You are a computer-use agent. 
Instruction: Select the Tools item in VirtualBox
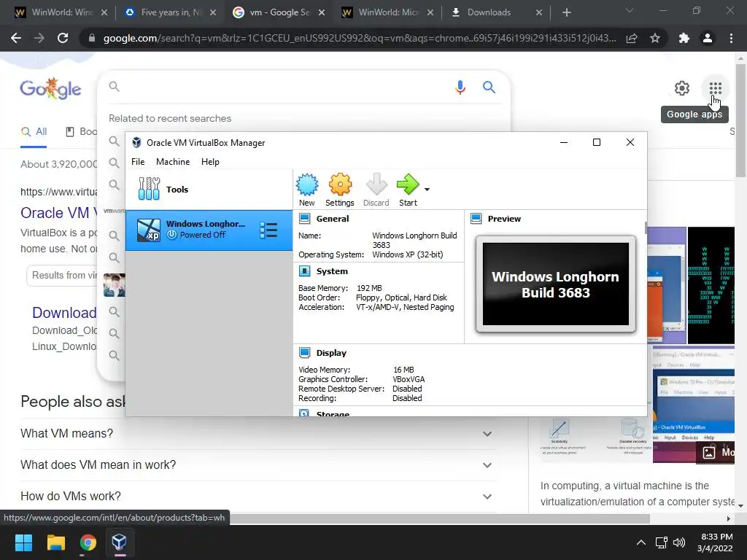tap(209, 190)
